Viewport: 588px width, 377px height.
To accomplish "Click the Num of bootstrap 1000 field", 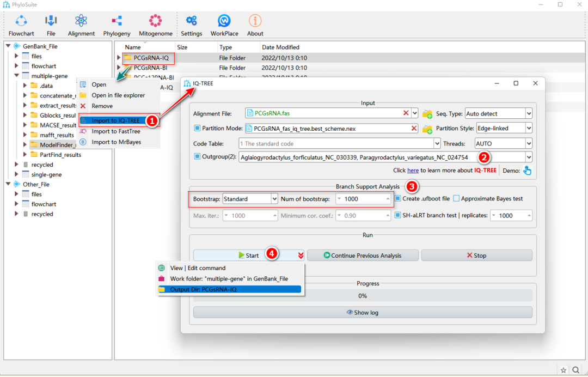I will (363, 199).
